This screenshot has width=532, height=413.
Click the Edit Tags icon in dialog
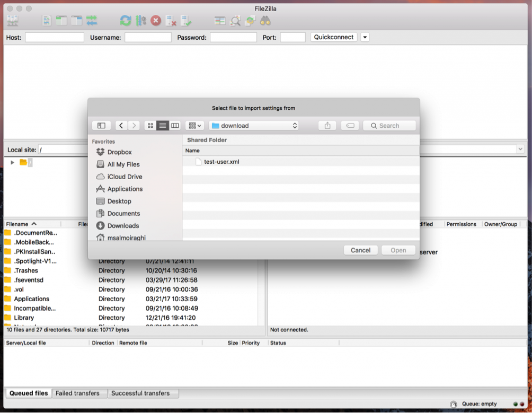(350, 126)
